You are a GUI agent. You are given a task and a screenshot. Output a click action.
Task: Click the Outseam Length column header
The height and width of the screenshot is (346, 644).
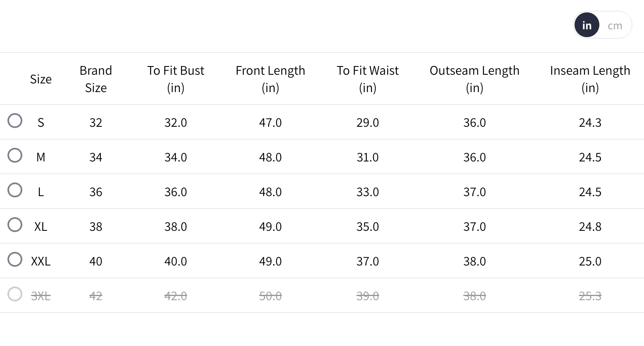click(x=475, y=79)
